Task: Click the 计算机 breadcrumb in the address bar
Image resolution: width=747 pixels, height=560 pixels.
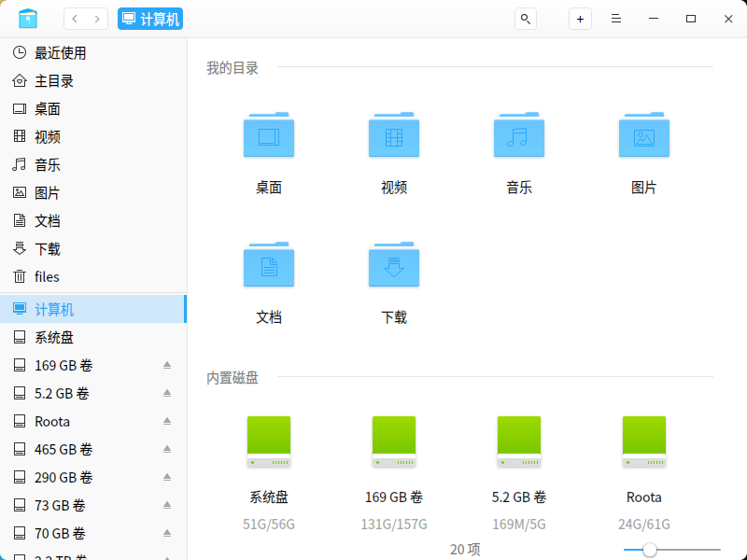Action: (150, 19)
